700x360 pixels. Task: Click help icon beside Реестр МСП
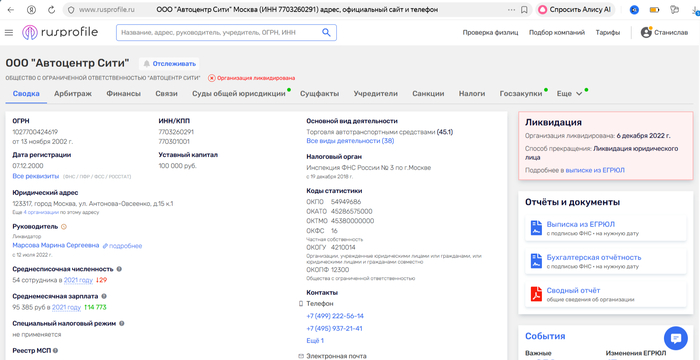tap(56, 351)
